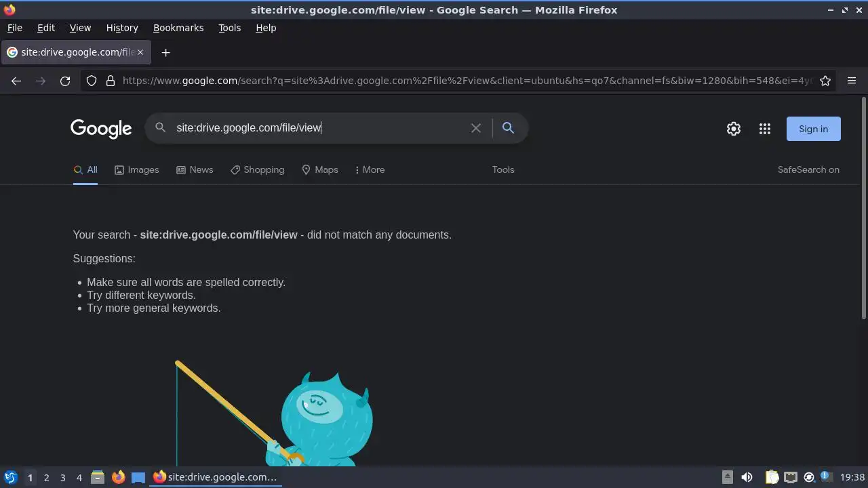Clear the search box text
The image size is (868, 488).
coord(476,128)
